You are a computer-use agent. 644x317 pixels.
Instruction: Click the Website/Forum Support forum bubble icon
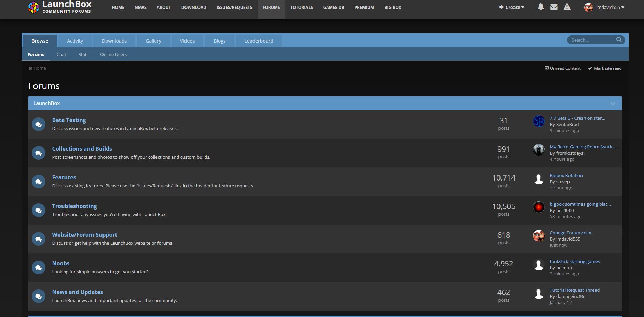coord(39,239)
